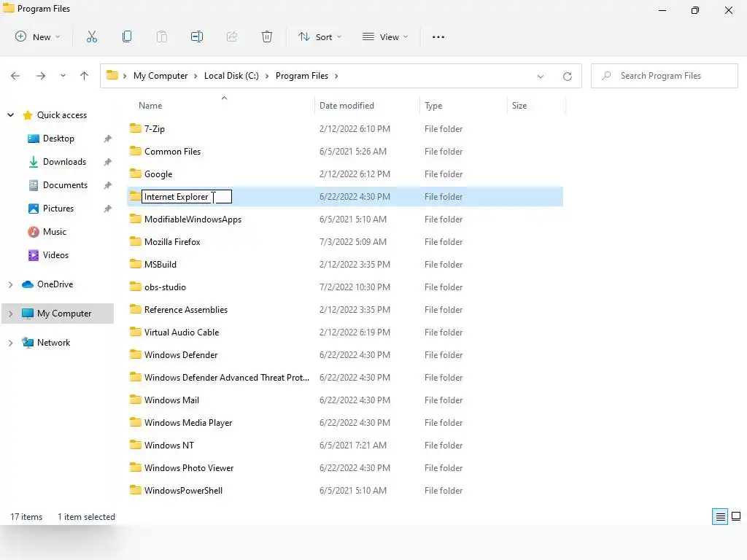Click the Mozilla Firefox folder icon
The width and height of the screenshot is (747, 560).
click(x=135, y=241)
